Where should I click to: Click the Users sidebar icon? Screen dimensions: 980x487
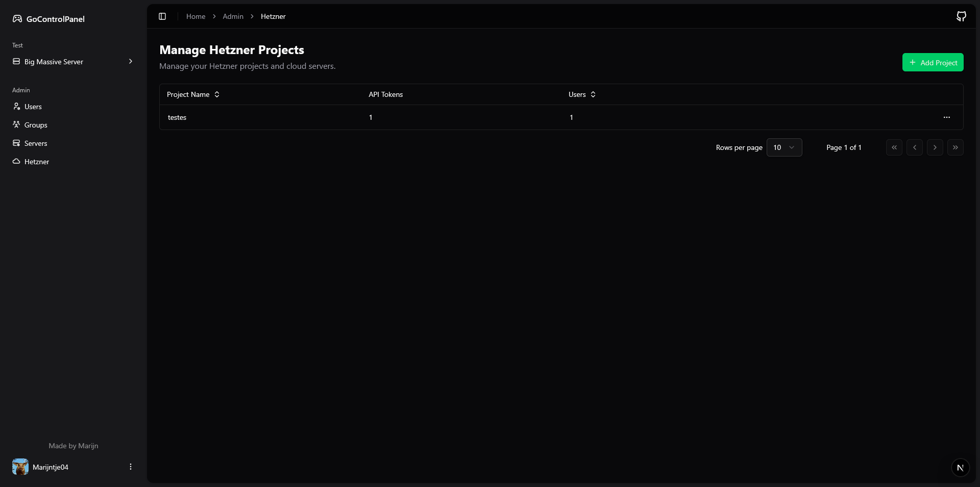tap(16, 106)
